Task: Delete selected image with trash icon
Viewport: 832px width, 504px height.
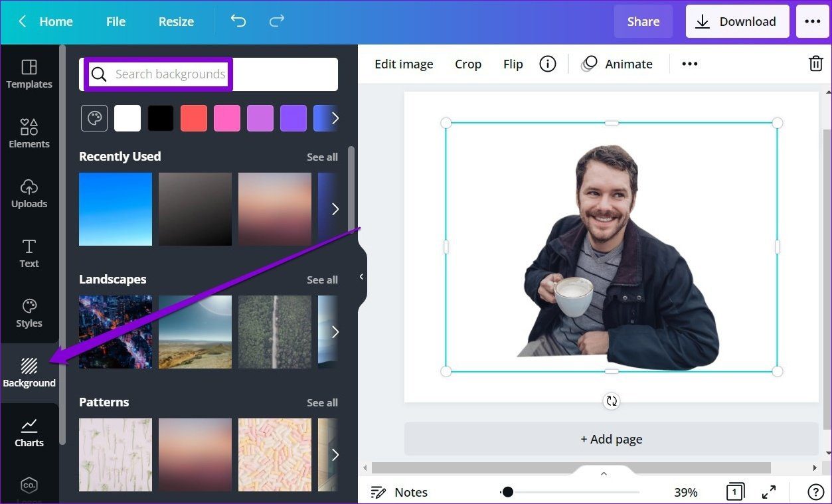Action: [x=815, y=64]
